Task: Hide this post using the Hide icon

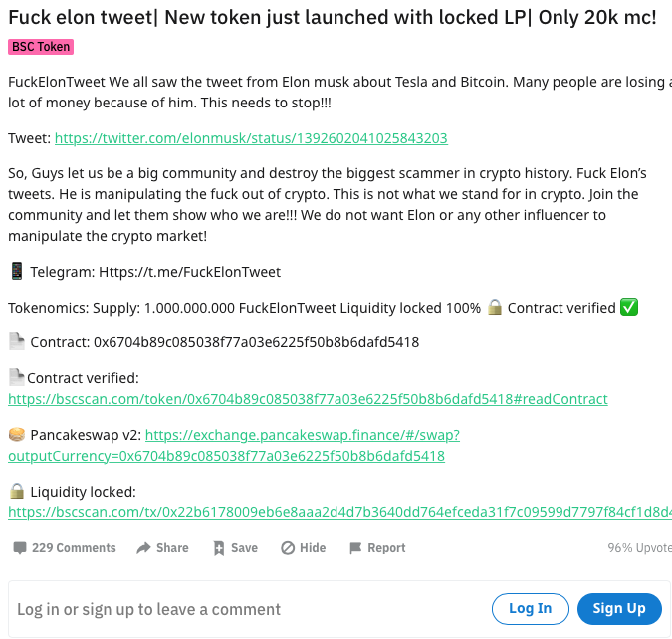Action: point(288,548)
